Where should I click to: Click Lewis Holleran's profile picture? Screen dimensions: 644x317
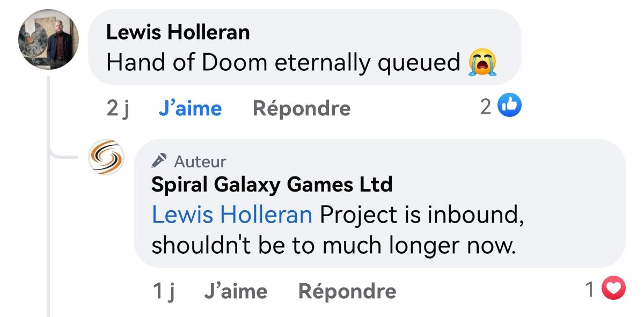48,40
